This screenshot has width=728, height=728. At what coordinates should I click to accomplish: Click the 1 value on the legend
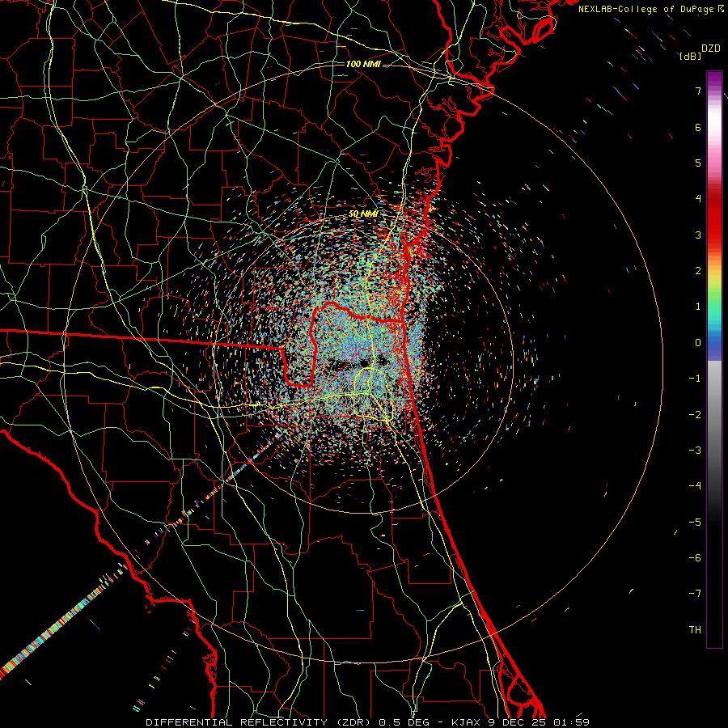pyautogui.click(x=698, y=307)
